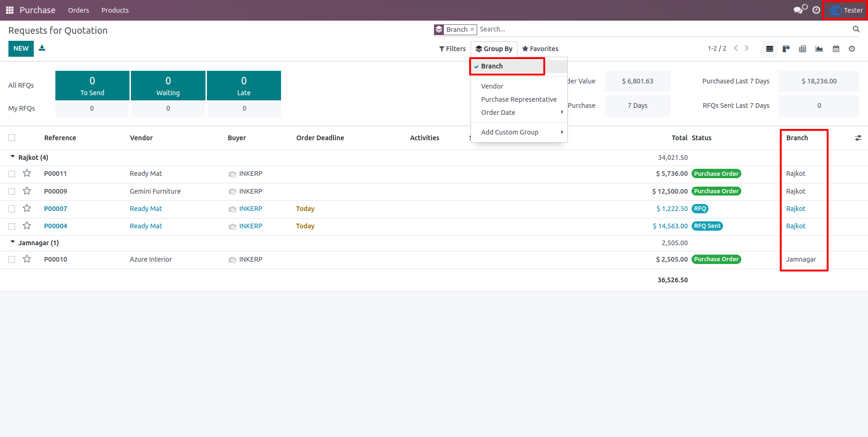The height and width of the screenshot is (437, 868).
Task: Select the P00010 row checkbox
Action: click(12, 259)
